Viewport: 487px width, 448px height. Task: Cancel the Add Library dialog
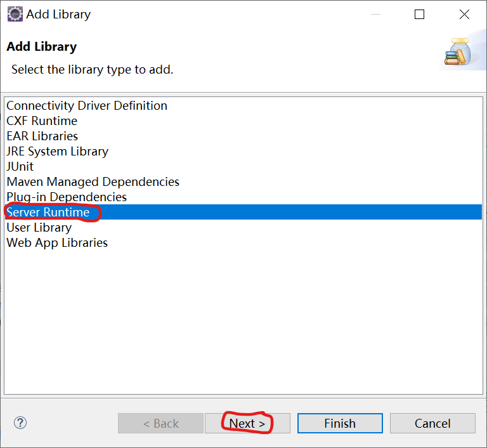point(432,423)
